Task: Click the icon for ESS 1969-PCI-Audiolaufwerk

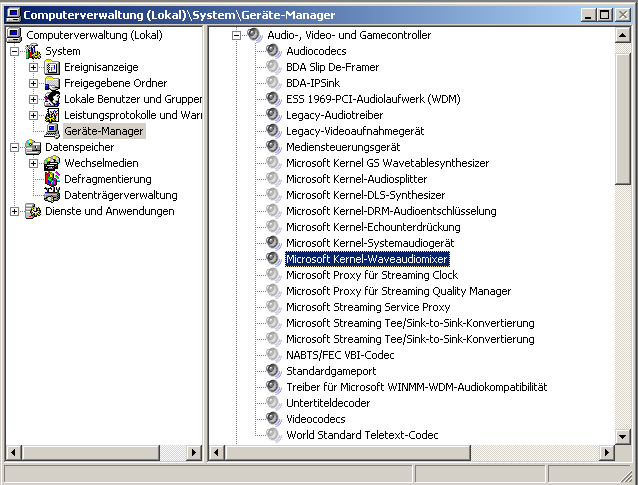Action: click(273, 99)
